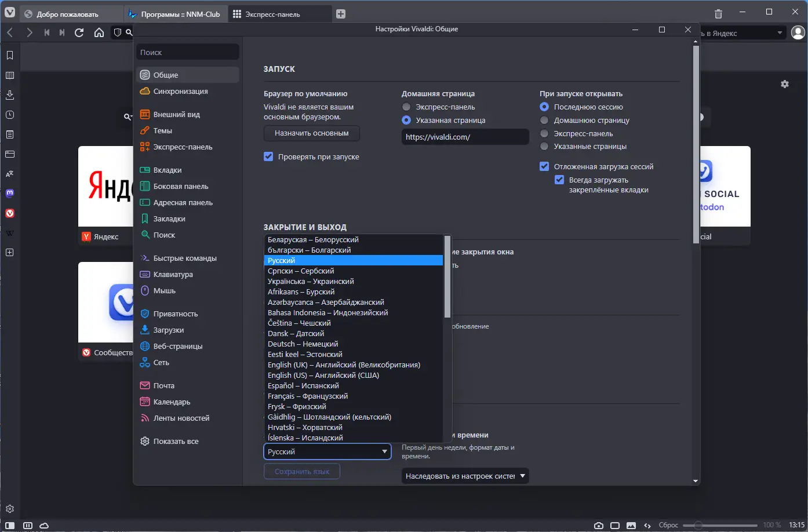Viewport: 808px width, 532px height.
Task: Choose Домашнюю страницу at startup
Action: [544, 121]
